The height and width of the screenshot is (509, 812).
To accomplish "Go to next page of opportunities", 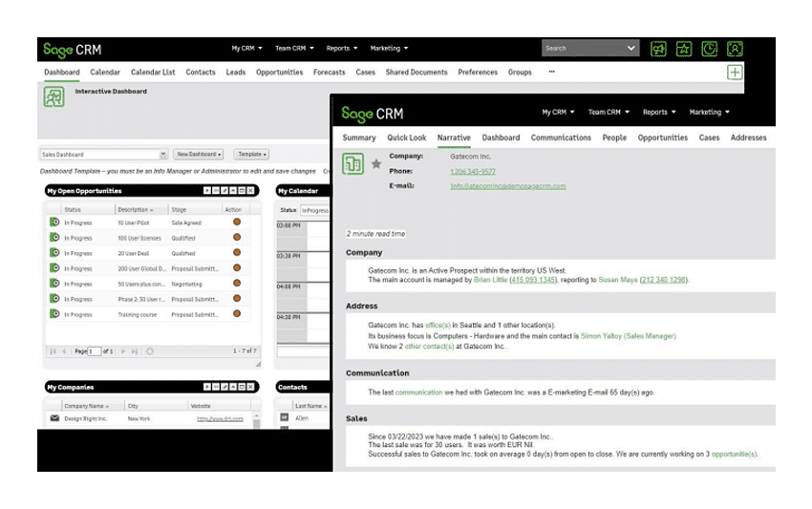I will point(122,351).
